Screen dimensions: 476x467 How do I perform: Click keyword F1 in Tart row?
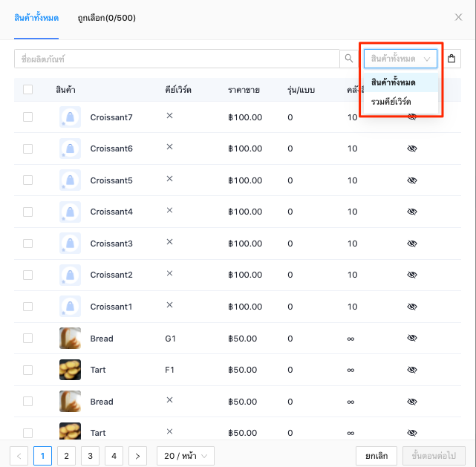pyautogui.click(x=169, y=370)
